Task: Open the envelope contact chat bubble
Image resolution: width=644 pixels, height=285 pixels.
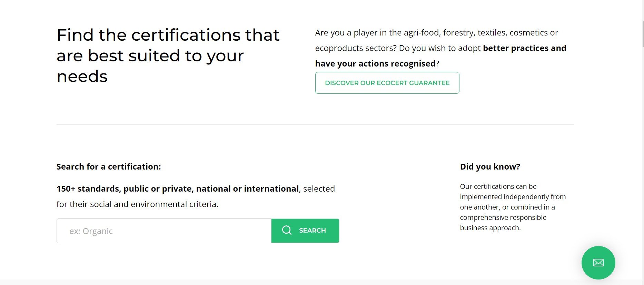Action: (x=598, y=263)
